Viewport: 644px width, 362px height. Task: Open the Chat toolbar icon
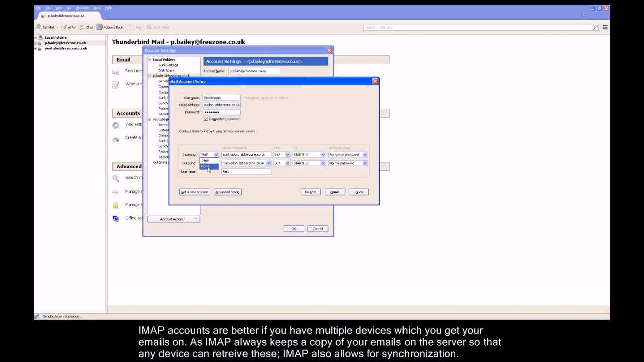tap(82, 27)
